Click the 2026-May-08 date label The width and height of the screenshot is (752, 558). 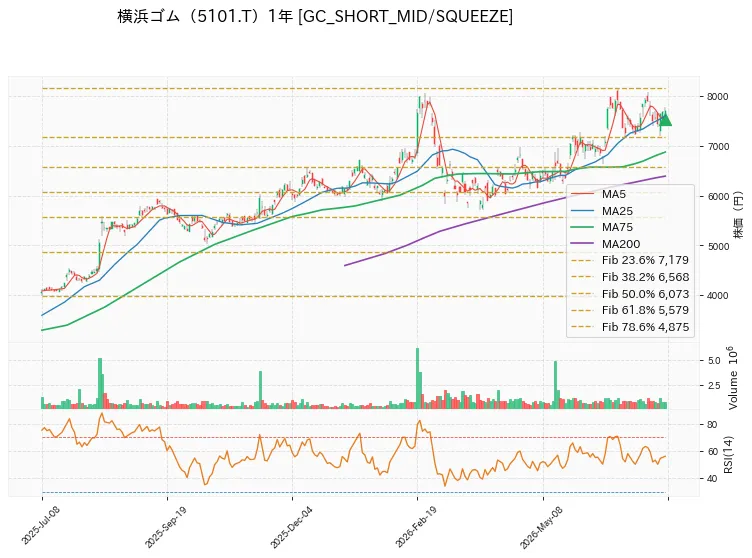click(541, 527)
